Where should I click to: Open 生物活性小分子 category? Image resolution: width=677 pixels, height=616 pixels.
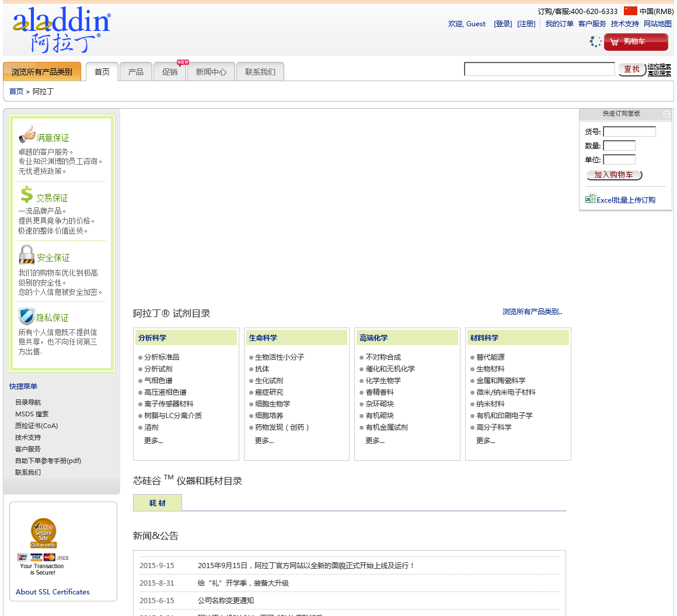[280, 357]
